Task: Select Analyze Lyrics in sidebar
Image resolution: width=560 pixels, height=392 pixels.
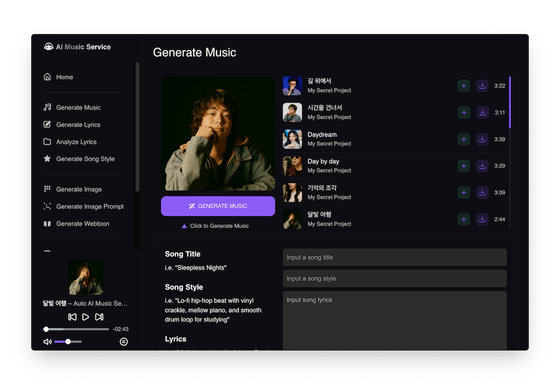Action: pos(76,142)
